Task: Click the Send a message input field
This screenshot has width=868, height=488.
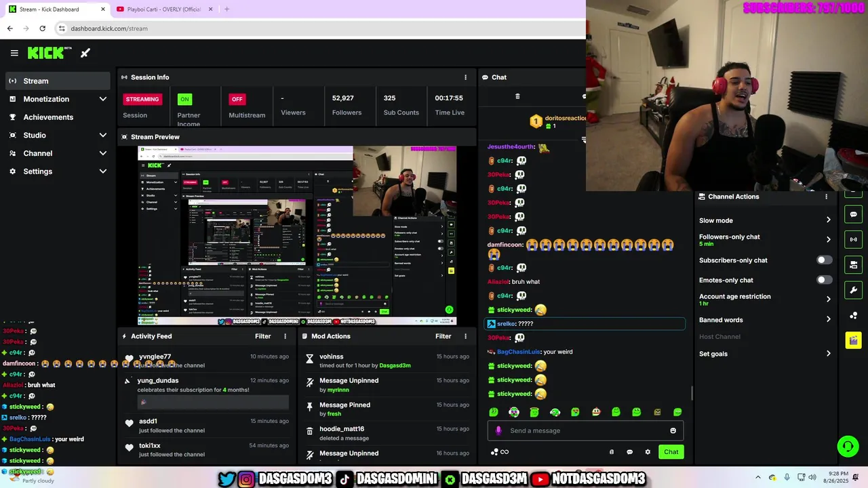Action: pyautogui.click(x=585, y=430)
